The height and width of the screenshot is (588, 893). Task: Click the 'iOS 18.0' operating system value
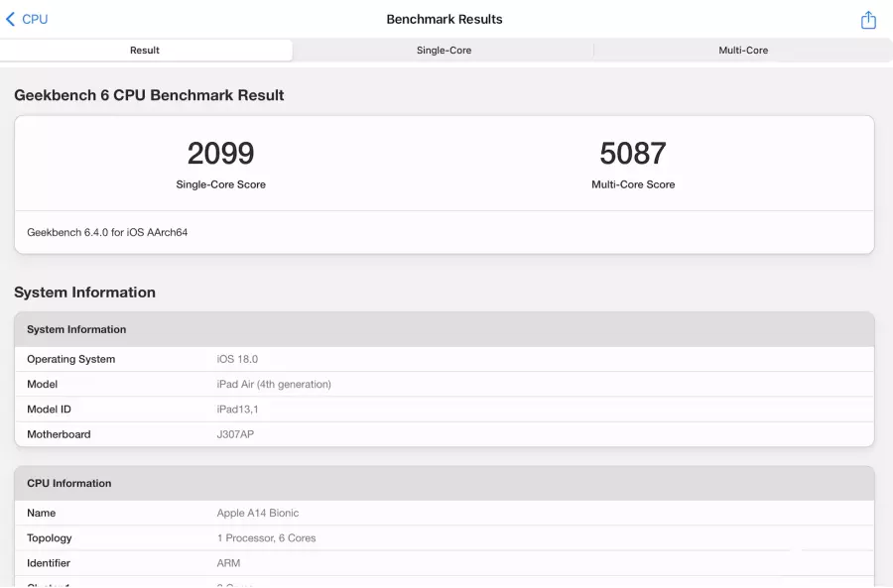tap(237, 359)
